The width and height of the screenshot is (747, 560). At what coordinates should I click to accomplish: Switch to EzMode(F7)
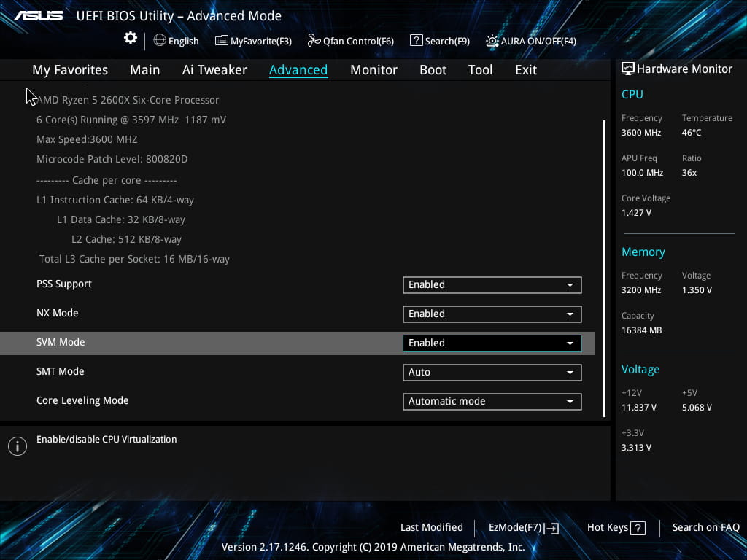click(524, 528)
